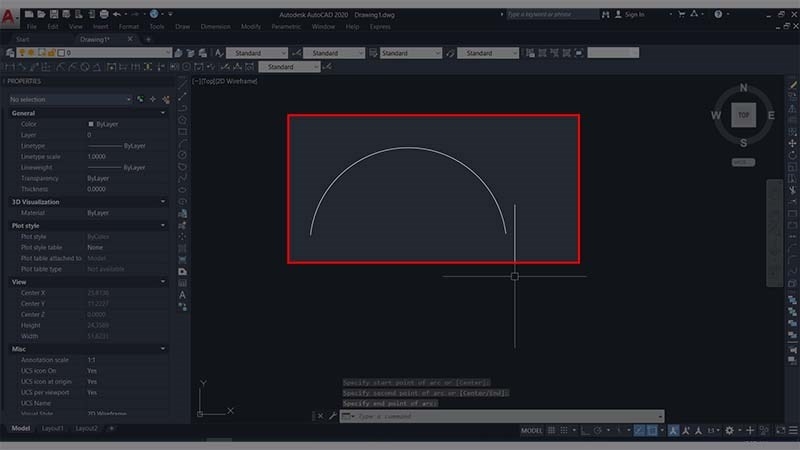
Task: Select the Multiline Text tool in Draw toolbar
Action: coord(183,295)
